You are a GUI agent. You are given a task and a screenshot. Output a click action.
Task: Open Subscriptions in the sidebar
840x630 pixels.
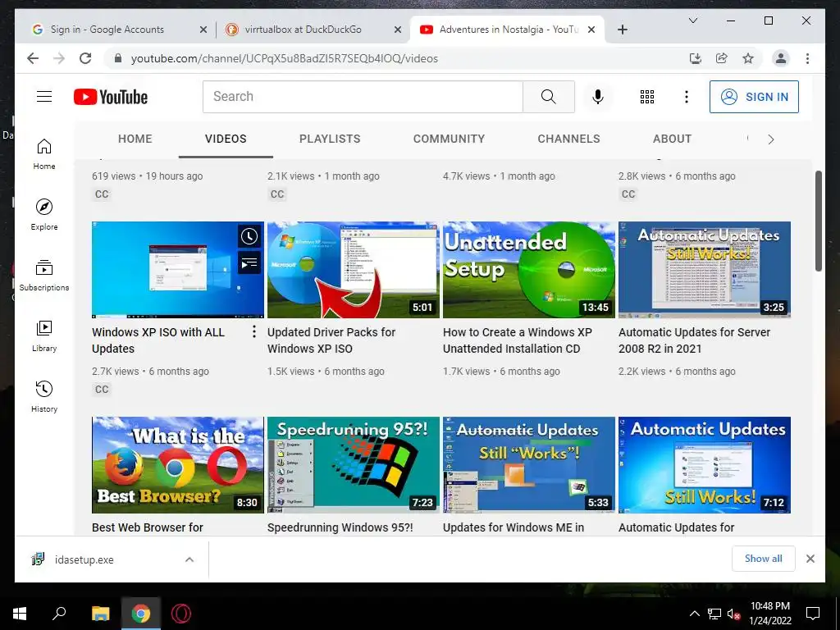click(44, 276)
